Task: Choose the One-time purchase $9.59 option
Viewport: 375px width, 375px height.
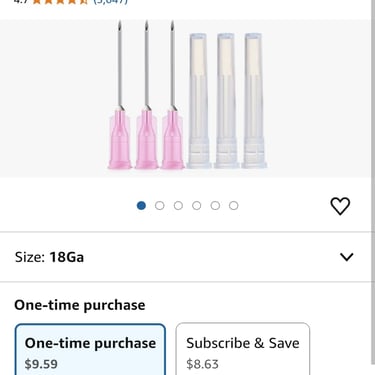Action: 90,349
